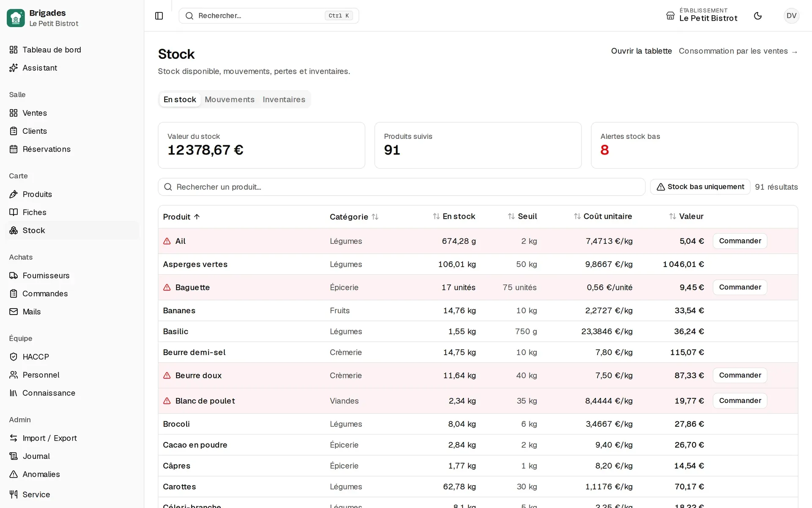Sort table by Valeur column

pyautogui.click(x=686, y=216)
